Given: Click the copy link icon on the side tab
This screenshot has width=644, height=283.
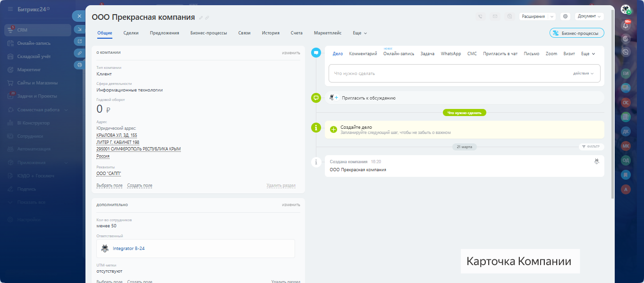Looking at the screenshot, I should 79,53.
